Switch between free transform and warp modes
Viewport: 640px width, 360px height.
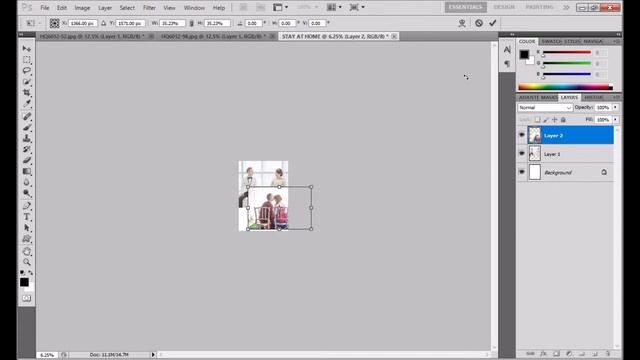click(x=462, y=23)
